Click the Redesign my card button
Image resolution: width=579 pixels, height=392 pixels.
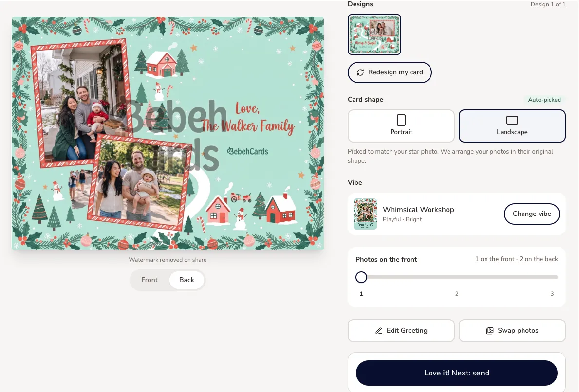390,72
